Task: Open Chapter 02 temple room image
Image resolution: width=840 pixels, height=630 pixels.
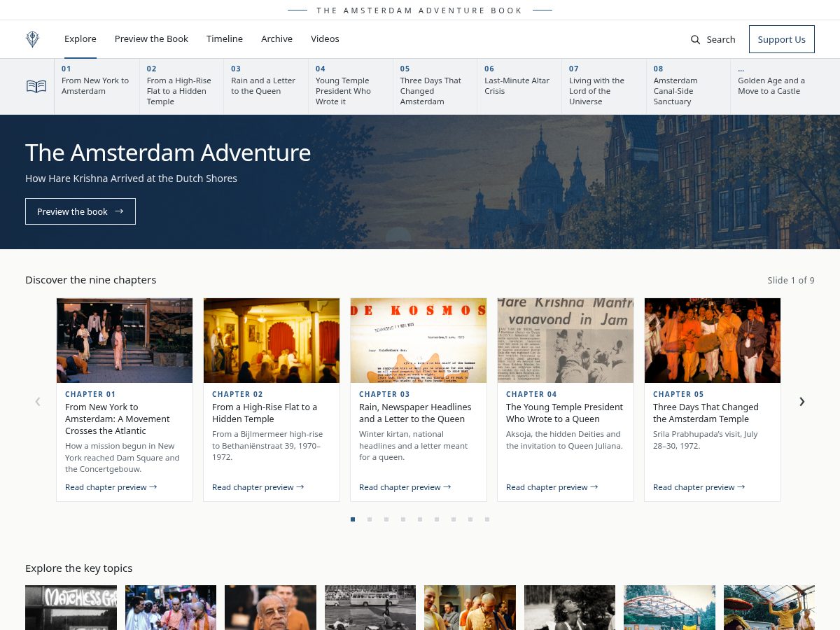Action: click(x=272, y=340)
